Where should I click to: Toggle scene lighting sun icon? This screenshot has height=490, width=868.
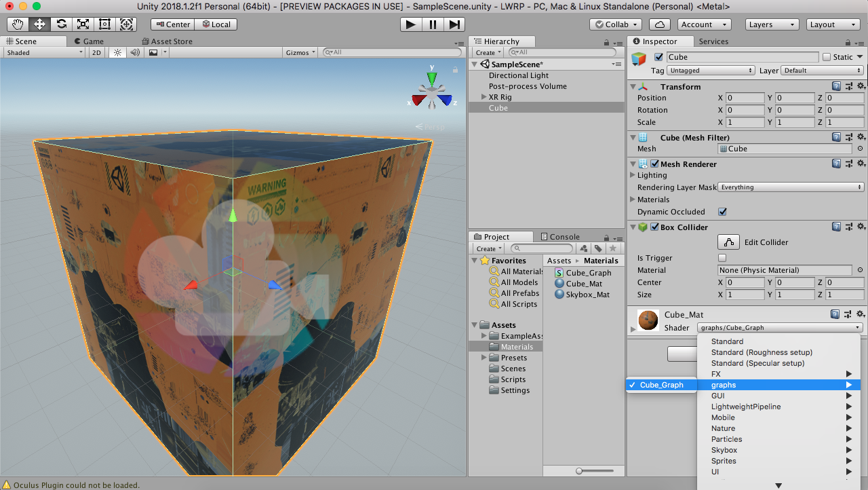click(x=117, y=52)
